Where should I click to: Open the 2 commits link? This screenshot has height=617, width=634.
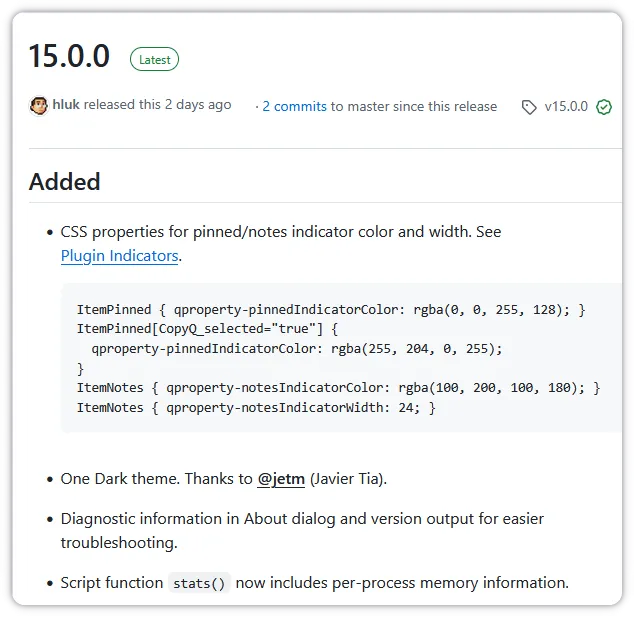294,106
